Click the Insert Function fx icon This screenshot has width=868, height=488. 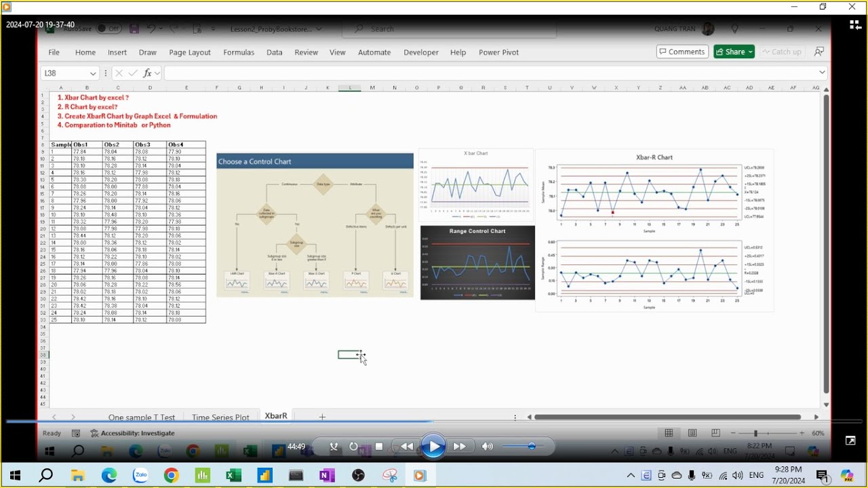click(x=147, y=73)
